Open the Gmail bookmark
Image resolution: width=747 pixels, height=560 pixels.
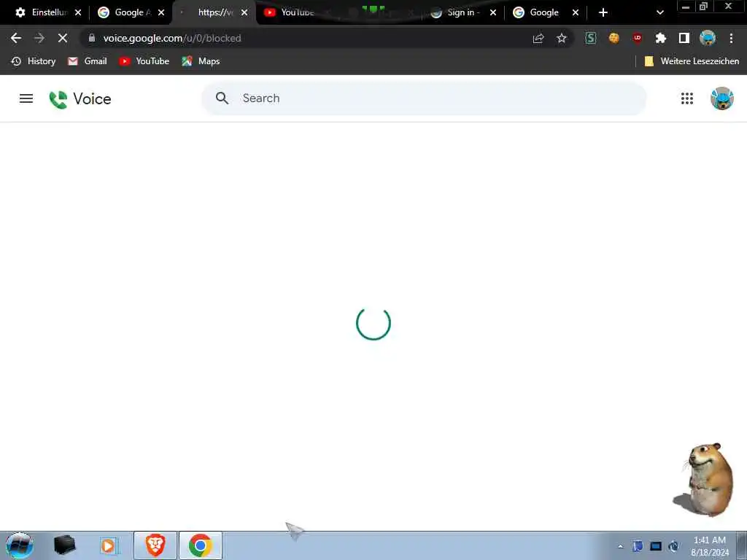click(88, 61)
